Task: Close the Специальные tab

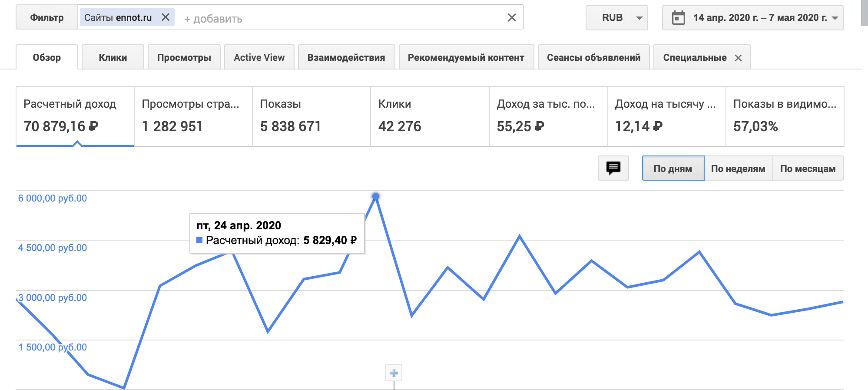Action: pyautogui.click(x=738, y=58)
